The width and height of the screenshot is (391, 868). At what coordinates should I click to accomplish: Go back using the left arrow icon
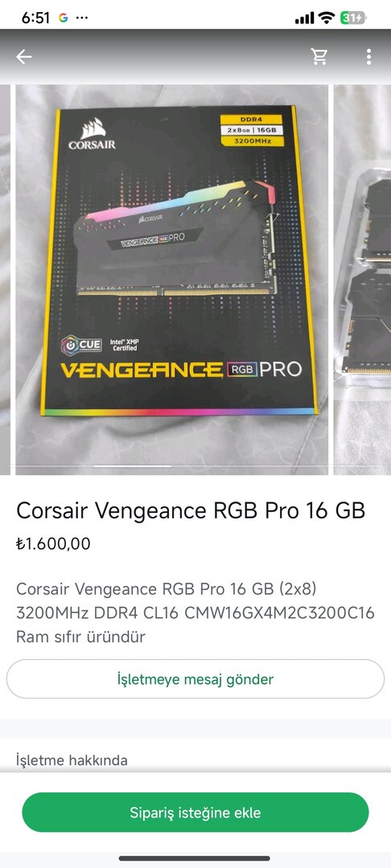(x=24, y=56)
